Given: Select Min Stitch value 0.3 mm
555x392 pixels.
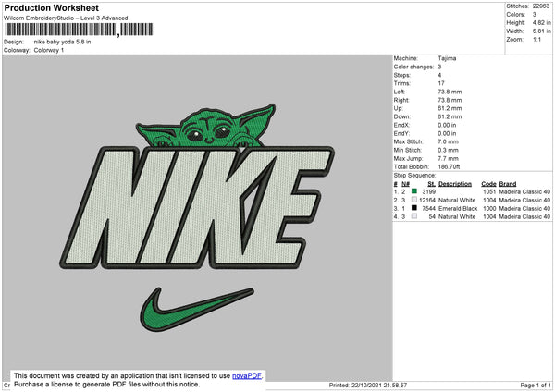Looking at the screenshot, I should [448, 150].
